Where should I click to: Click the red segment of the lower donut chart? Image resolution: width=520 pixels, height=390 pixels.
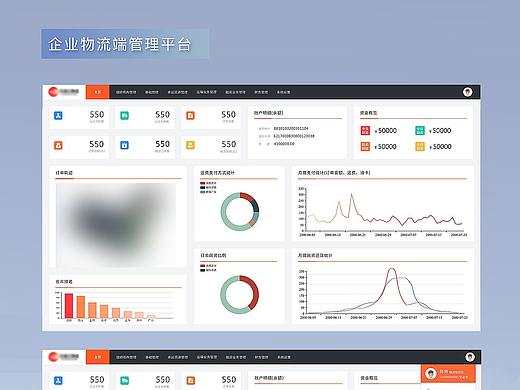(255, 292)
